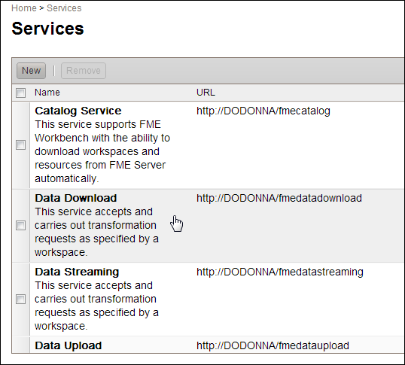The image size is (405, 365).
Task: Toggle the select-all checkbox in header
Action: (21, 93)
